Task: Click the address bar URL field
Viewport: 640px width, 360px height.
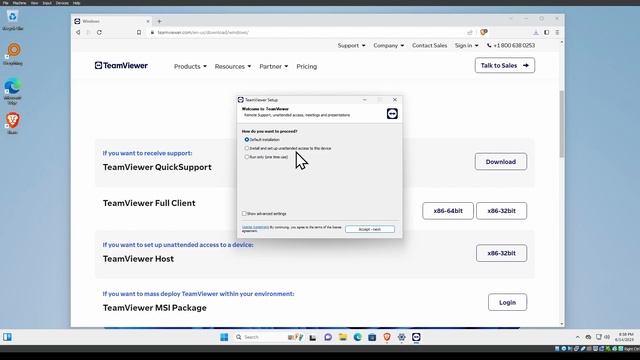Action: pos(306,32)
